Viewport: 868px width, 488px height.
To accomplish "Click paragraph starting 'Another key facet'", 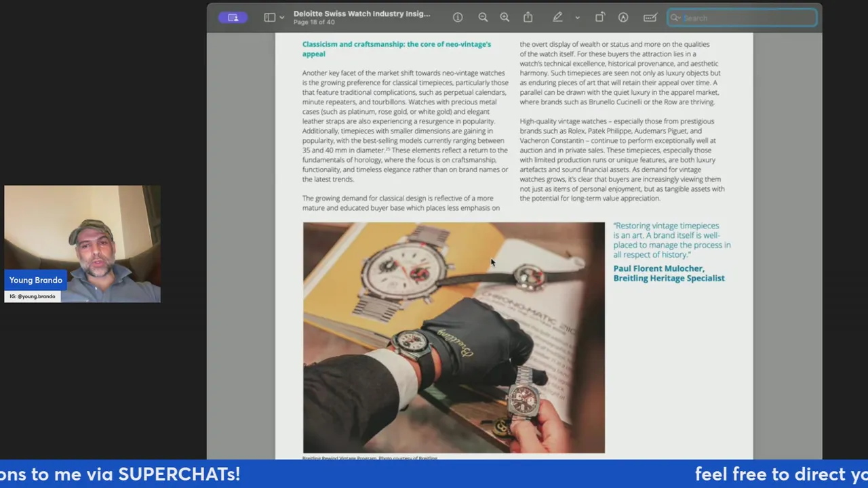I will point(405,126).
